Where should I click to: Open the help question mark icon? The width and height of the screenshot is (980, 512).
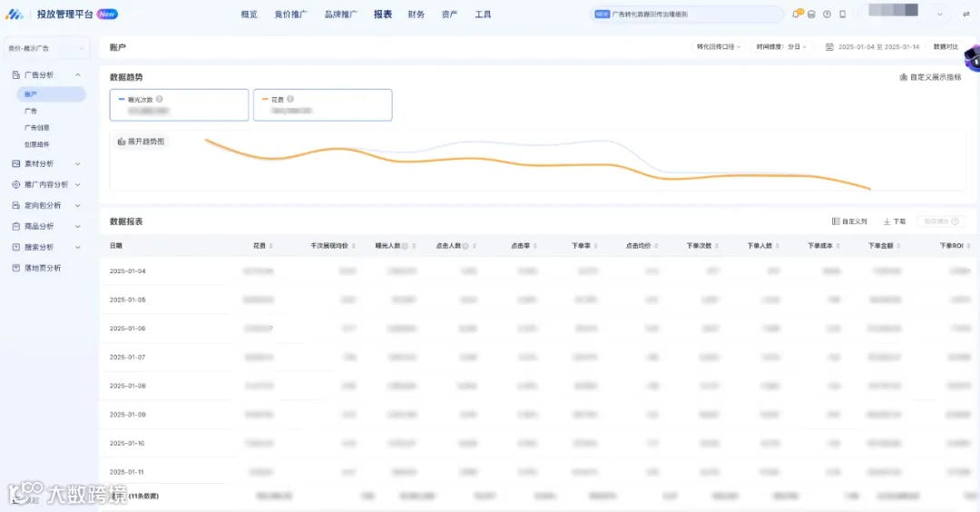point(827,14)
